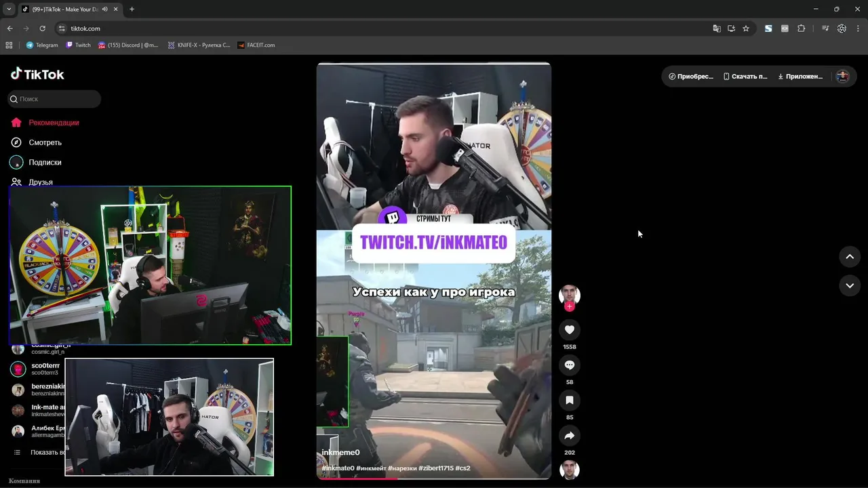Bookmark this page with the star icon

746,28
